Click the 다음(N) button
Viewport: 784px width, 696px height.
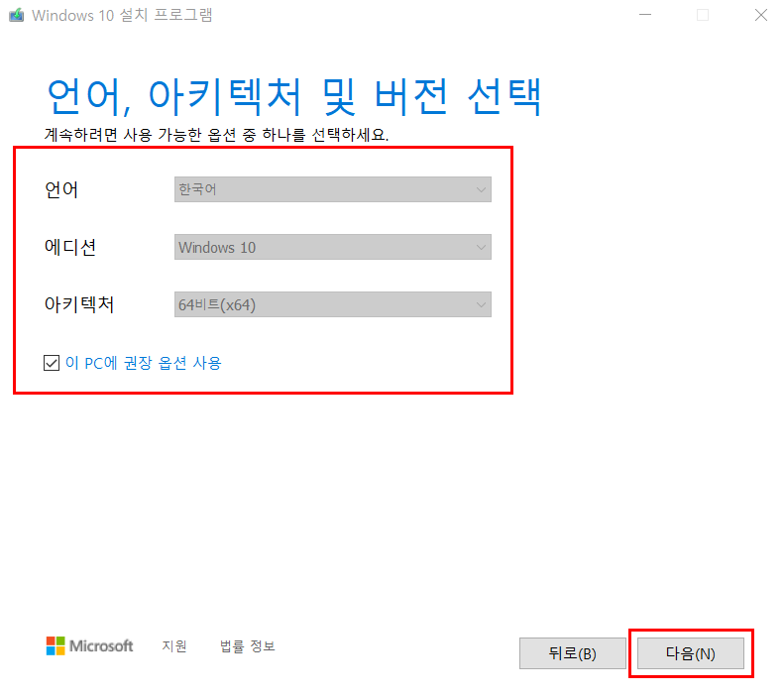tap(691, 653)
